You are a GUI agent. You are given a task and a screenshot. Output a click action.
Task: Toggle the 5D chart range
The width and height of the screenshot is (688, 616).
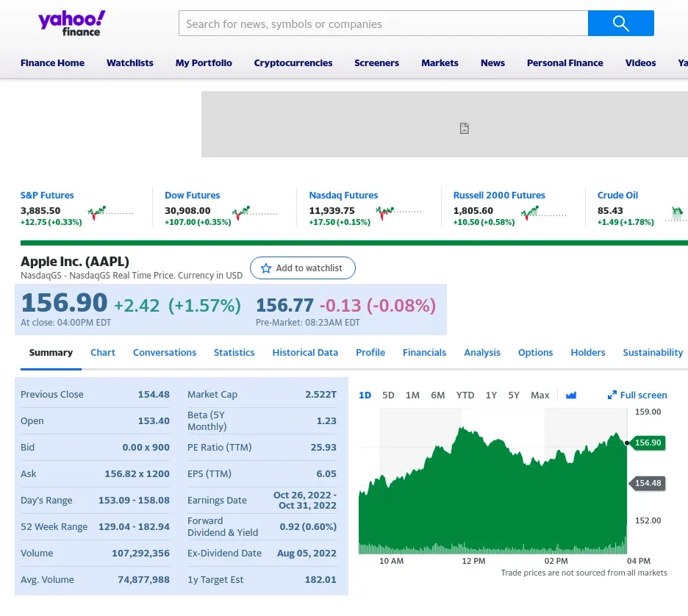click(388, 395)
